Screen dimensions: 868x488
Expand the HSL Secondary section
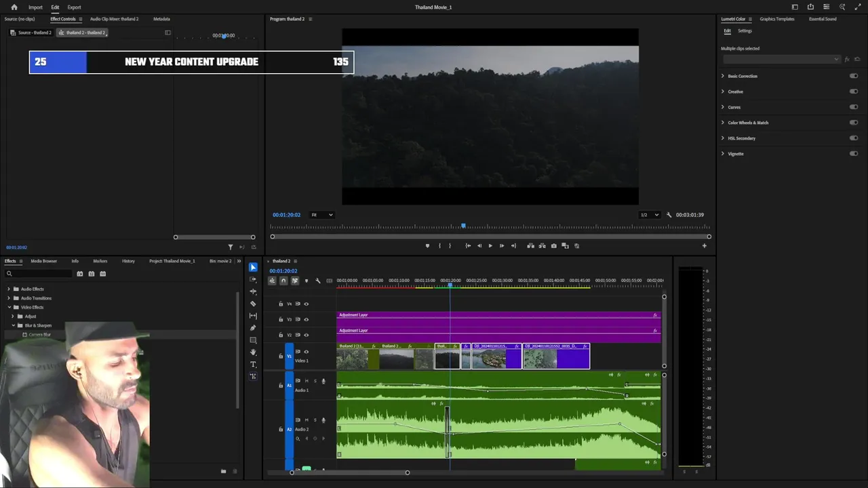[x=723, y=138]
